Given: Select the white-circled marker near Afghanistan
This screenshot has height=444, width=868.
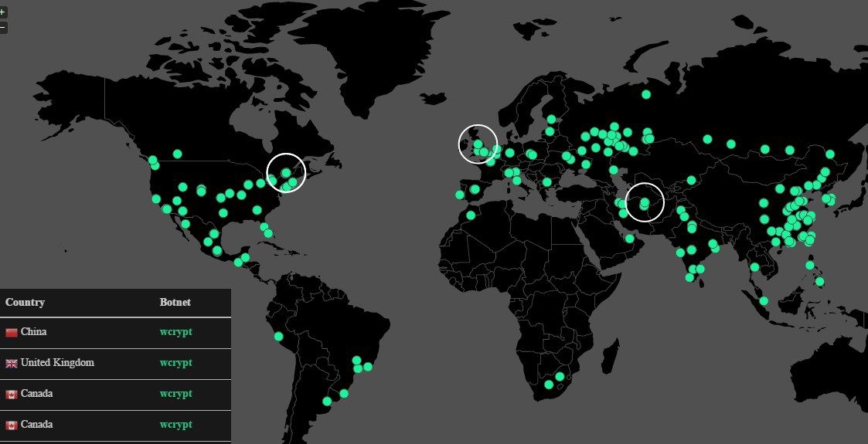Looking at the screenshot, I should (645, 202).
